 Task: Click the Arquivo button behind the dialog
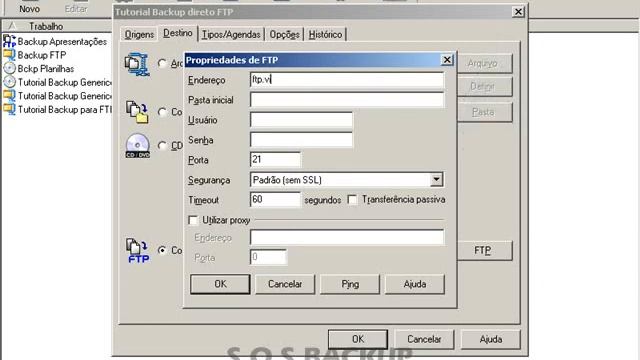[484, 63]
